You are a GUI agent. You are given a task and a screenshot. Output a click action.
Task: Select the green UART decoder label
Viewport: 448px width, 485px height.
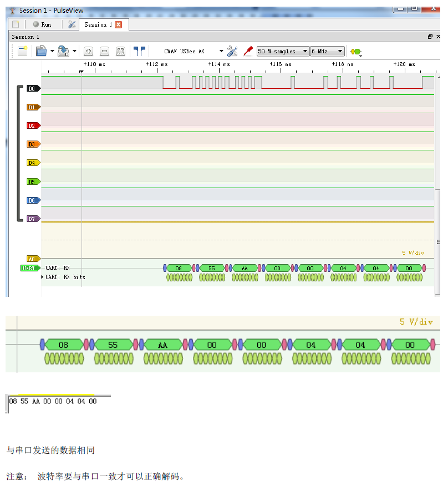click(29, 268)
